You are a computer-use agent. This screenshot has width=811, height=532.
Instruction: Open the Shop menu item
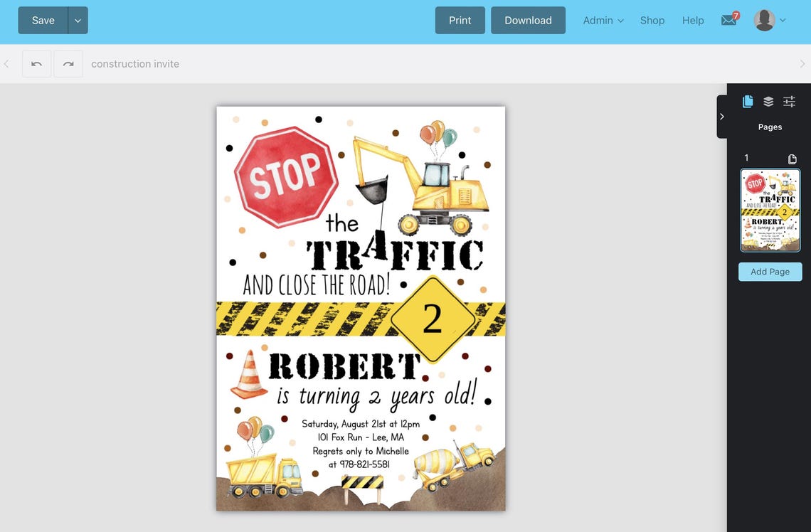pos(652,20)
